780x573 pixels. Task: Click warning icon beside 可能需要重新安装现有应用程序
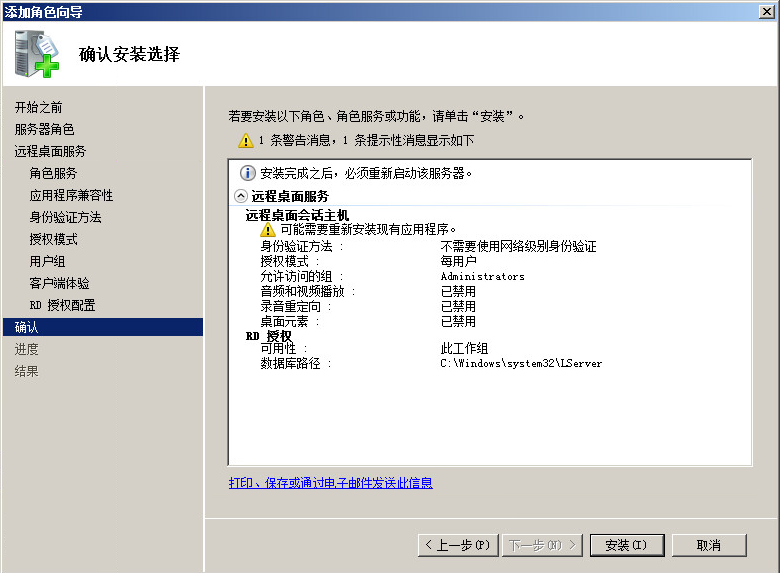point(268,229)
